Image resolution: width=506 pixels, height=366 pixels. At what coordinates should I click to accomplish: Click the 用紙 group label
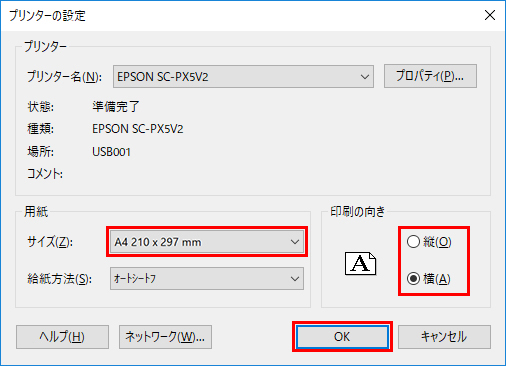tap(36, 211)
